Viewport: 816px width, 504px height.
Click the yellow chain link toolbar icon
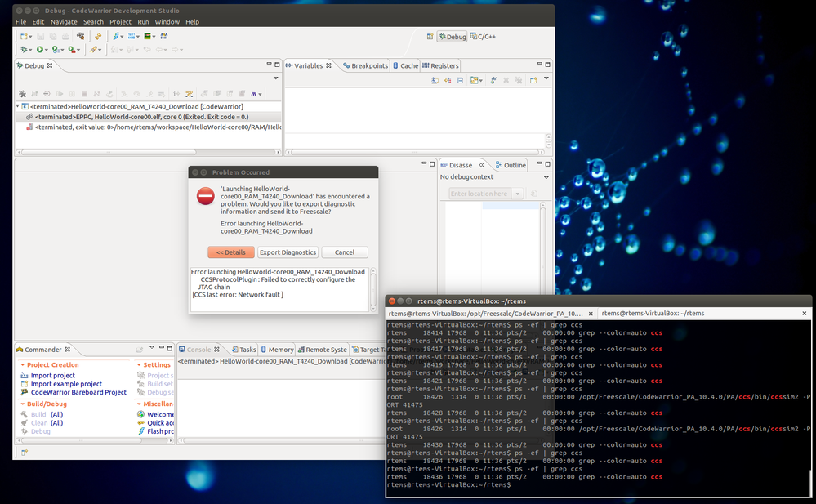(x=98, y=37)
